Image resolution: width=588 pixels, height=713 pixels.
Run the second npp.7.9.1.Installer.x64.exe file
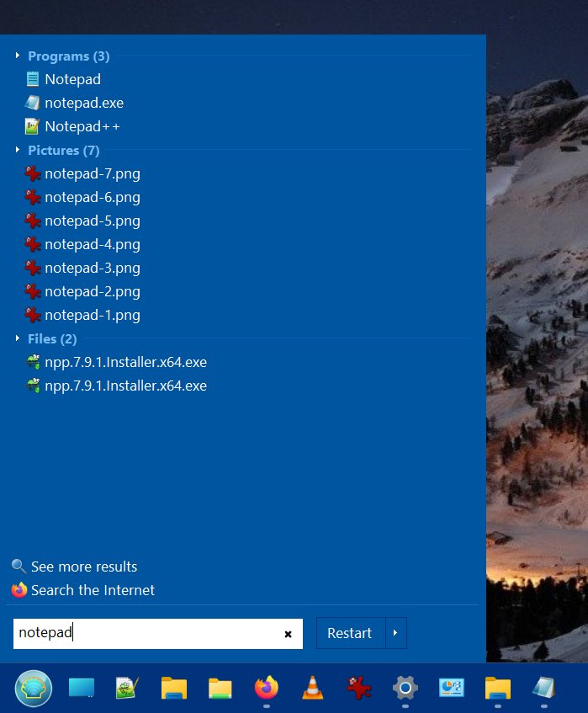[x=116, y=386]
